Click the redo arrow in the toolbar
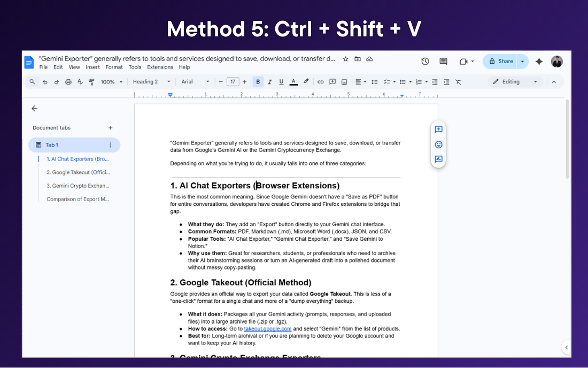 pyautogui.click(x=57, y=82)
